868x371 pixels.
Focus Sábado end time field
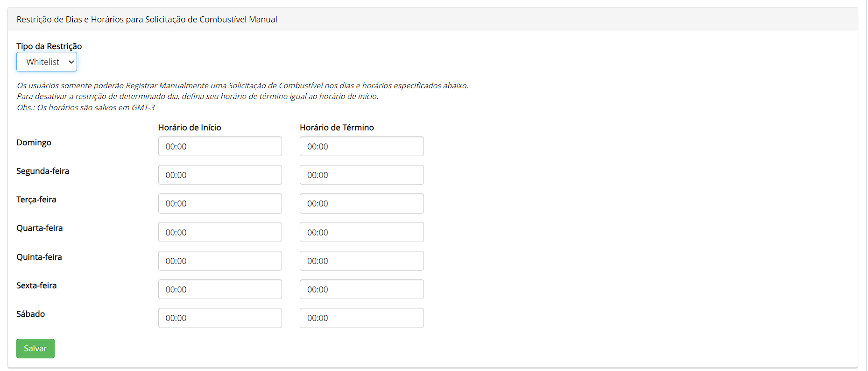click(x=361, y=318)
